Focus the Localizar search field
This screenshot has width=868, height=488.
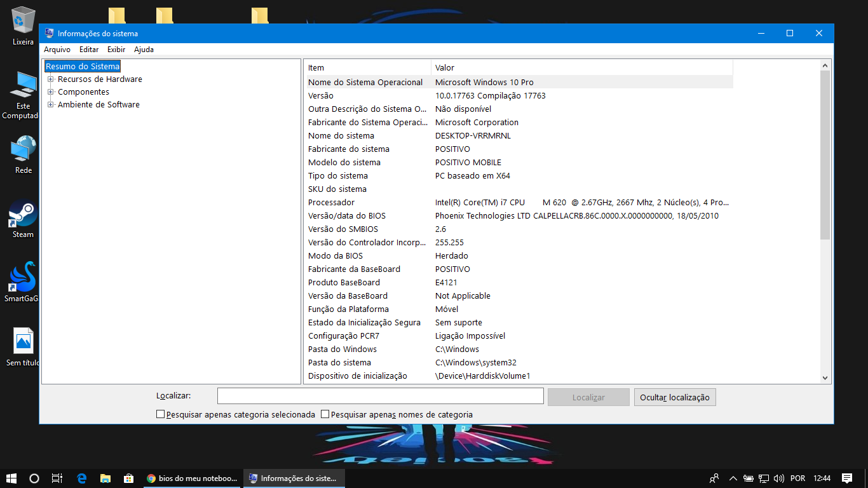(380, 396)
